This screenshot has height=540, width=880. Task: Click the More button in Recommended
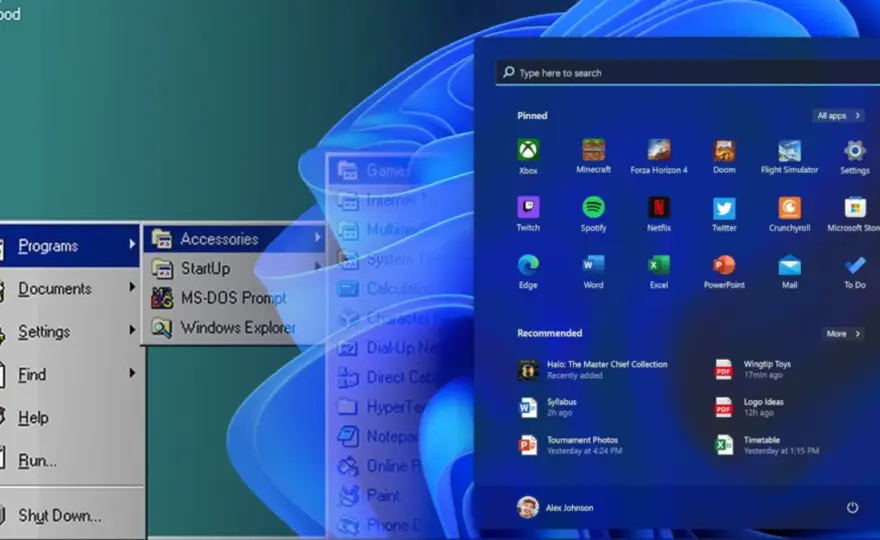[842, 333]
